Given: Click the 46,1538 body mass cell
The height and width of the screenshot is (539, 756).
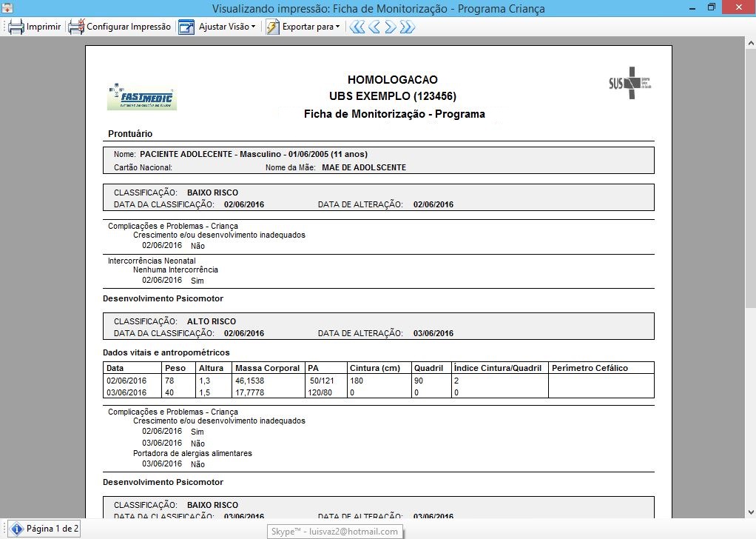Looking at the screenshot, I should (250, 381).
